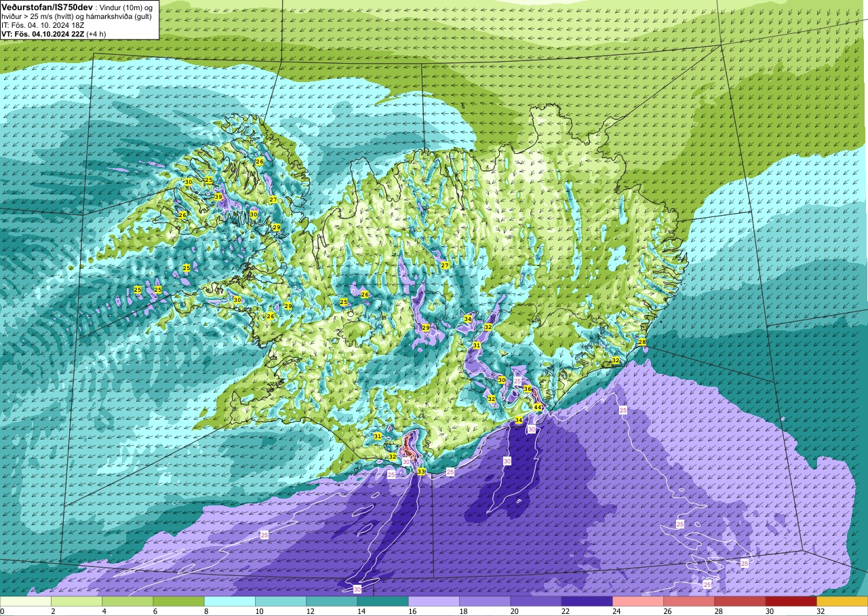Image resolution: width=868 pixels, height=616 pixels.
Task: Pick the 26–28 salmon legend swatch
Action: (689, 602)
